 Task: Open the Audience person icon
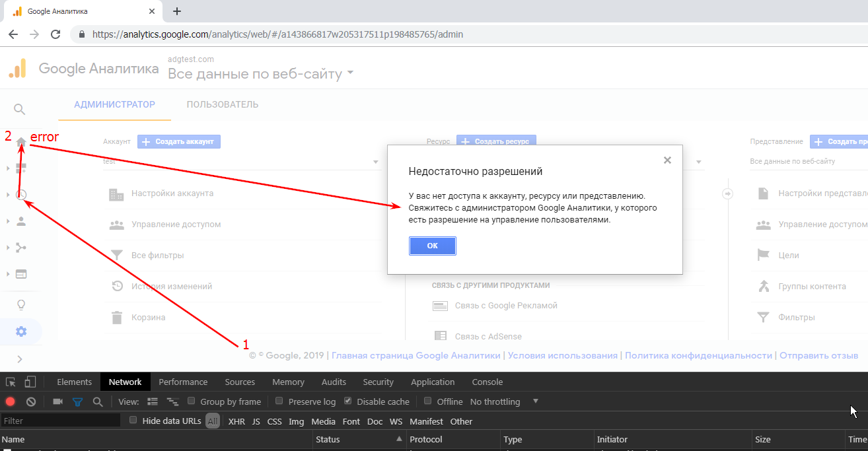(x=20, y=221)
